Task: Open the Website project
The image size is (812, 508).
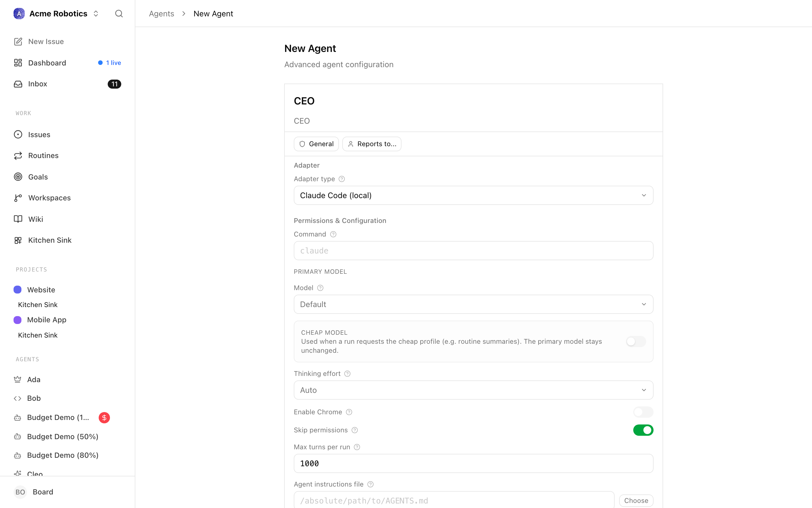Action: pos(67,290)
